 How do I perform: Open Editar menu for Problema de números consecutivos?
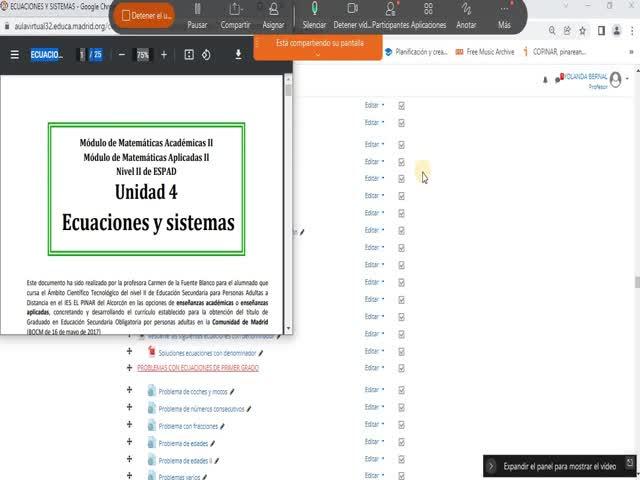[374, 407]
